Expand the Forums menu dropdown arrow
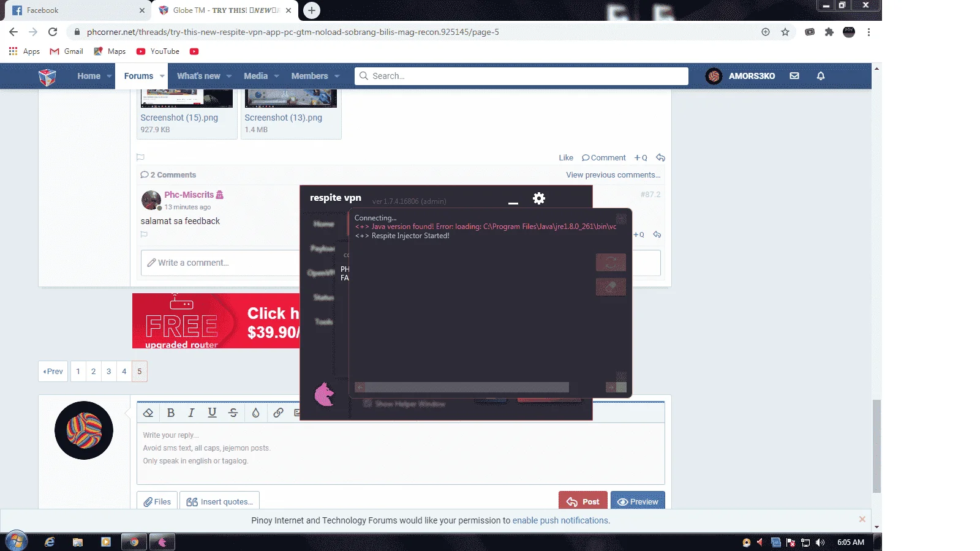Image resolution: width=980 pixels, height=551 pixels. tap(162, 77)
